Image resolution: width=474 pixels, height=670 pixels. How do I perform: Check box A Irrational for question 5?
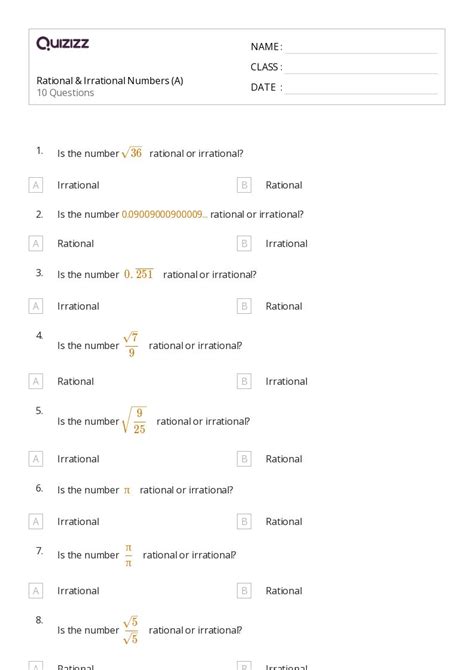pos(35,459)
